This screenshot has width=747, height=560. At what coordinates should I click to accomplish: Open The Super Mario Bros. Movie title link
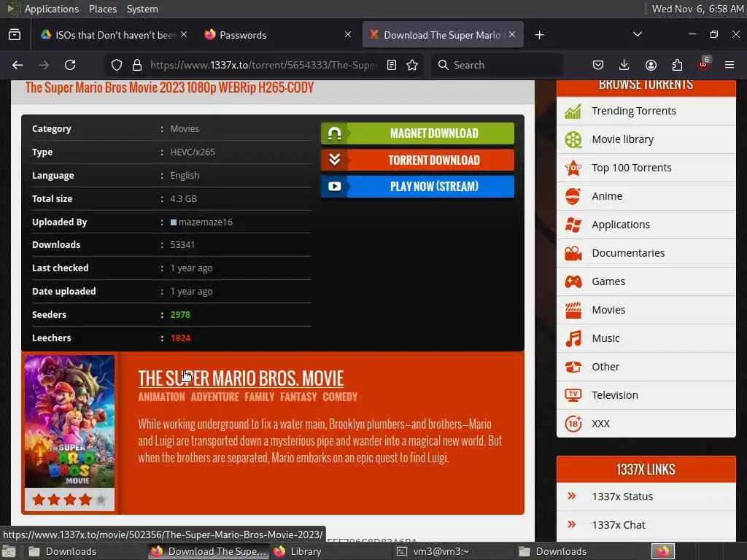click(241, 378)
